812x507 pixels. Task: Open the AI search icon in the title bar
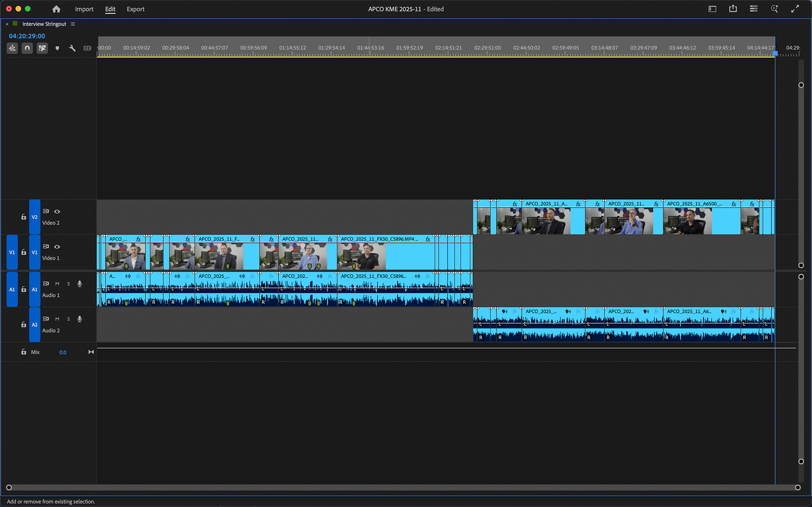[x=774, y=8]
